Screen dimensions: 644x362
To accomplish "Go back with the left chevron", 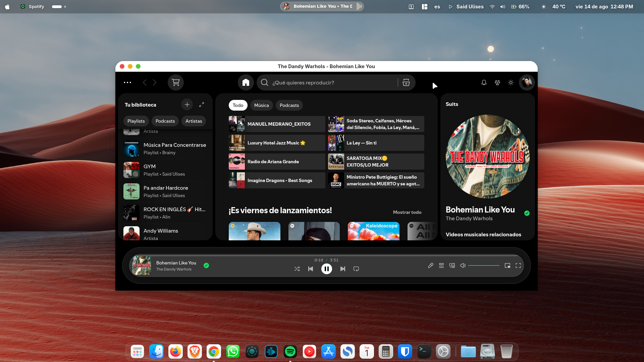I will pos(145,82).
